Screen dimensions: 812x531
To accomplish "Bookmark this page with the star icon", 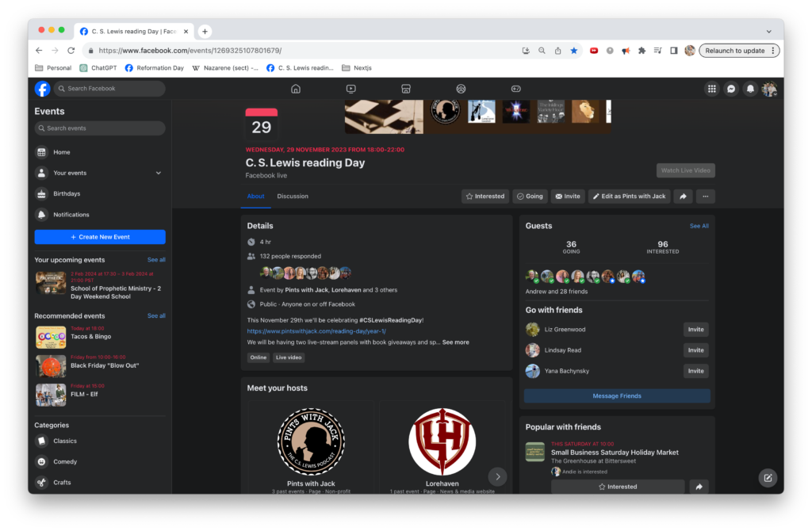I will click(x=574, y=51).
